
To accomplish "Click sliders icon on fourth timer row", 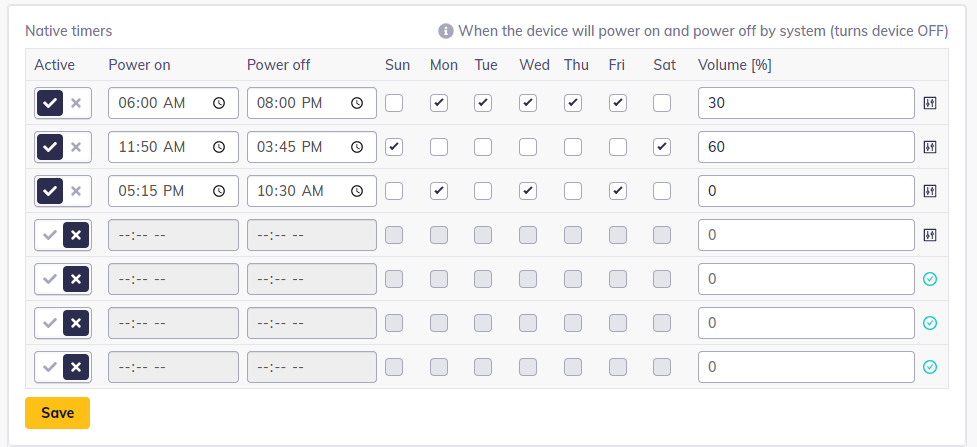I will pyautogui.click(x=929, y=235).
